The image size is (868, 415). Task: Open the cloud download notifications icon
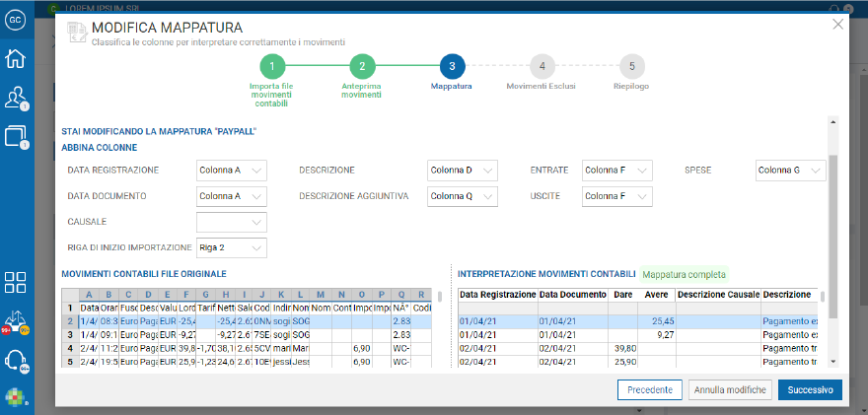point(15,322)
